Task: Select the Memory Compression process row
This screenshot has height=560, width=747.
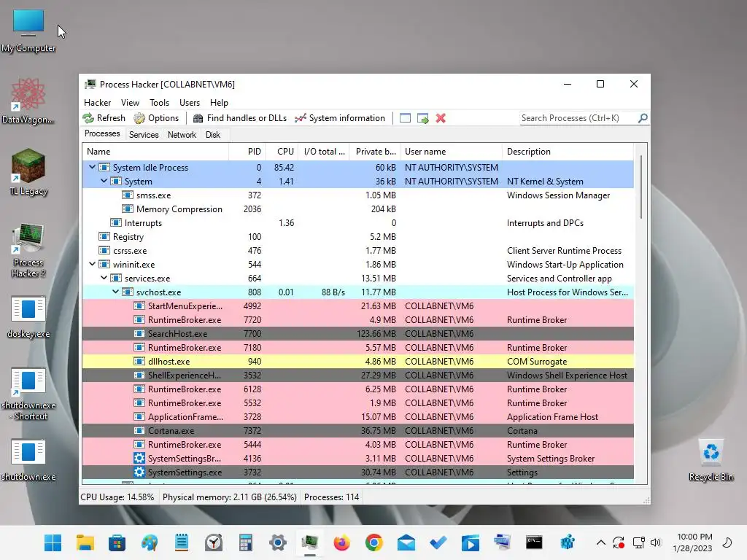Action: 357,209
